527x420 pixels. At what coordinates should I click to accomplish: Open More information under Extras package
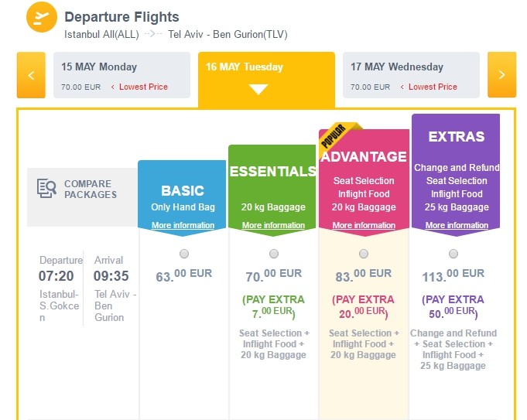tap(457, 225)
